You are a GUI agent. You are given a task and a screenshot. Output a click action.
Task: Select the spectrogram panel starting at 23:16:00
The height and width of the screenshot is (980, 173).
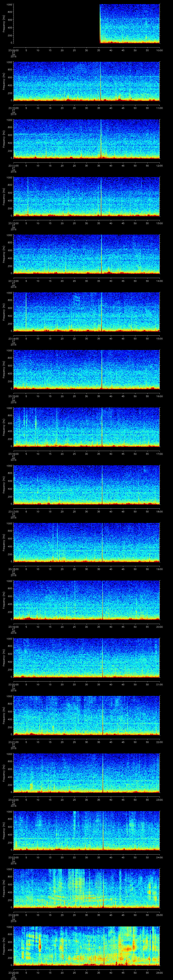tap(86, 427)
